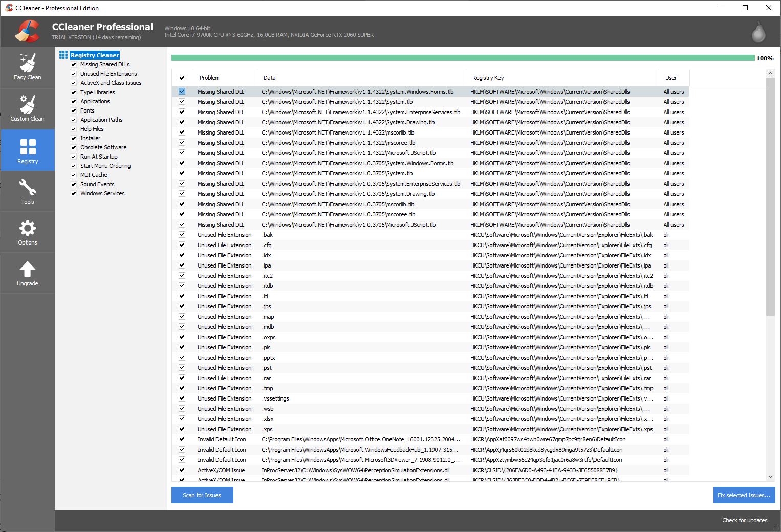Viewport: 781px width, 532px height.
Task: Select registry key ending FileExts\.xps
Action: point(561,429)
